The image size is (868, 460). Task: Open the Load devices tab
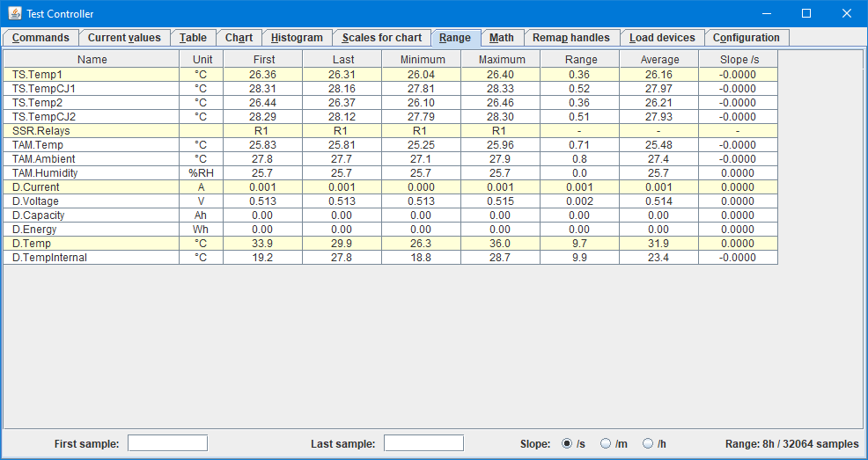(x=662, y=38)
